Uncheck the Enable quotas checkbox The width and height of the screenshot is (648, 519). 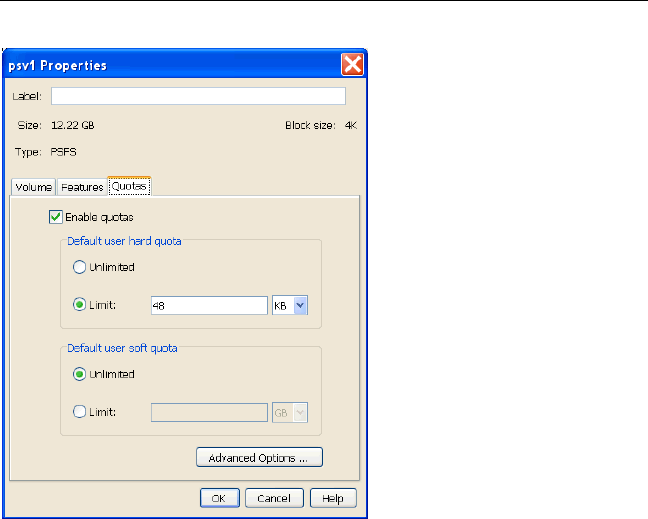click(56, 217)
